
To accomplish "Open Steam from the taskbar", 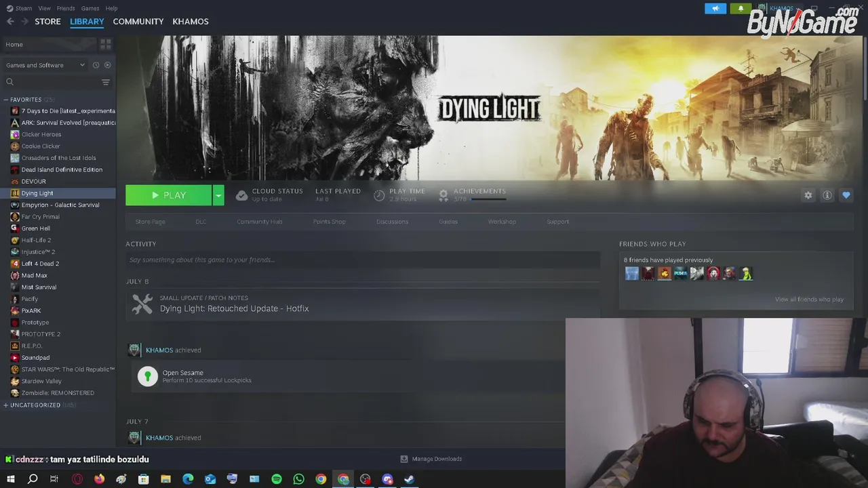I will (410, 479).
